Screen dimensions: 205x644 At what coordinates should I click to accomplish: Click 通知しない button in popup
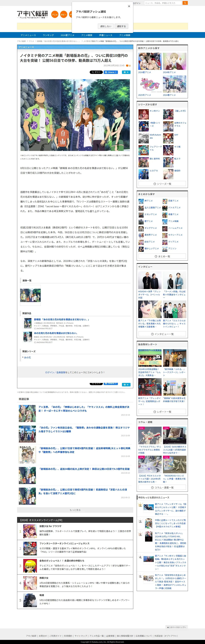tap(106, 26)
